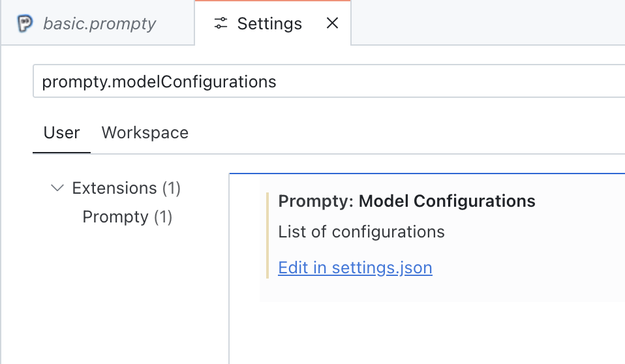Click the divider between tree and settings list
Image resolution: width=625 pixels, height=364 pixels.
pyautogui.click(x=229, y=274)
